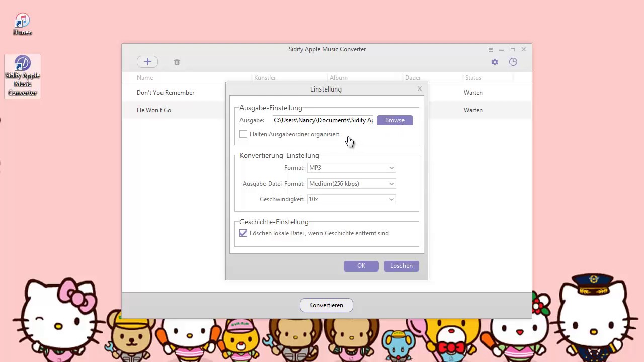644x362 pixels.
Task: Open the hamburger menu in title bar
Action: click(x=491, y=50)
